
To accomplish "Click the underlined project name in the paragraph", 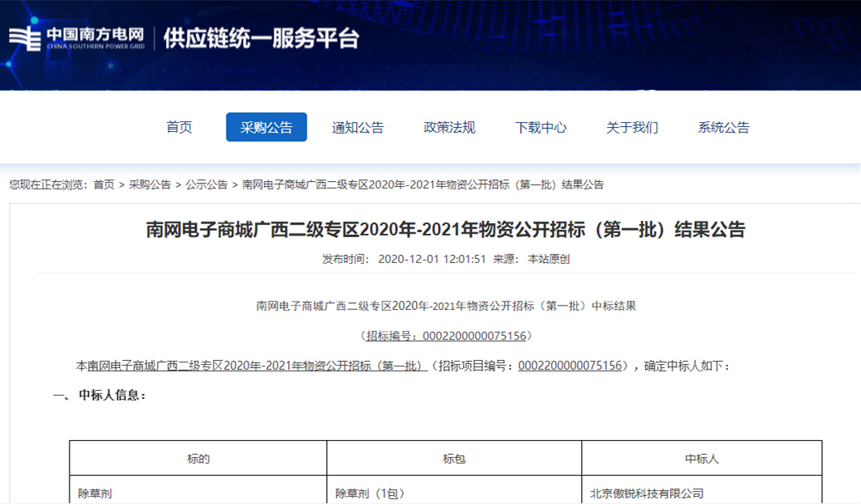I will (x=257, y=366).
